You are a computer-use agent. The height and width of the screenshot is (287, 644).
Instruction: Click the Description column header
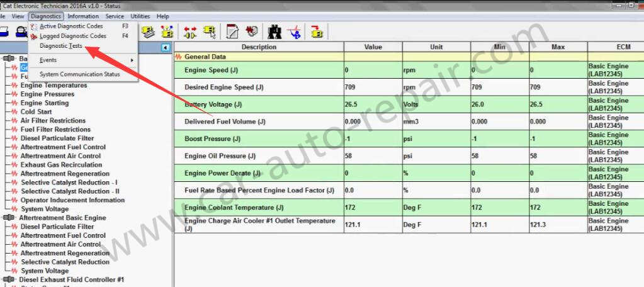click(x=259, y=47)
